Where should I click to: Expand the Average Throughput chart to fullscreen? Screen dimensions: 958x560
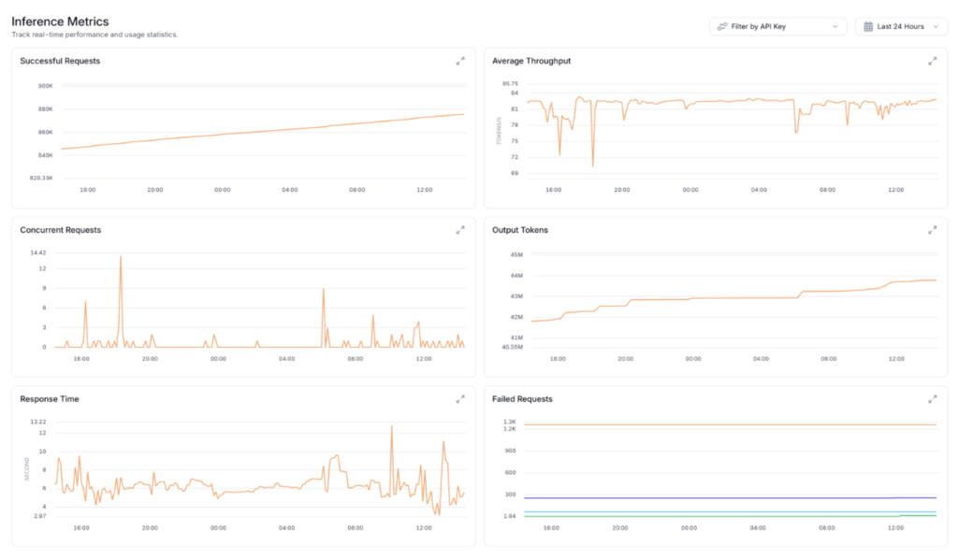pyautogui.click(x=933, y=62)
